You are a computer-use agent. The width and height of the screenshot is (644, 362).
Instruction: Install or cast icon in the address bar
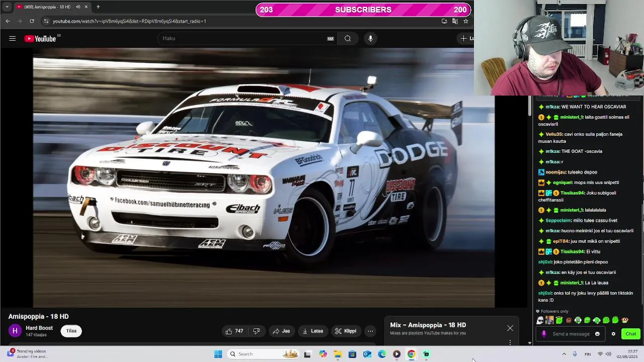click(x=444, y=21)
